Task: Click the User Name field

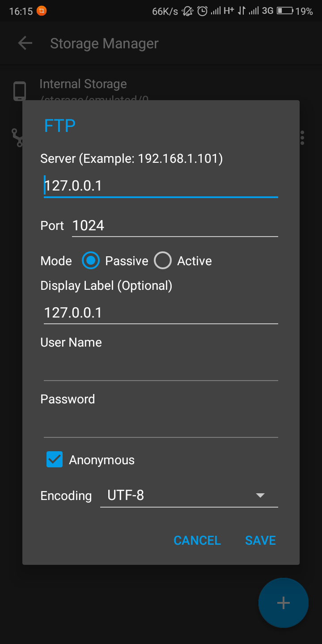Action: coord(161,367)
